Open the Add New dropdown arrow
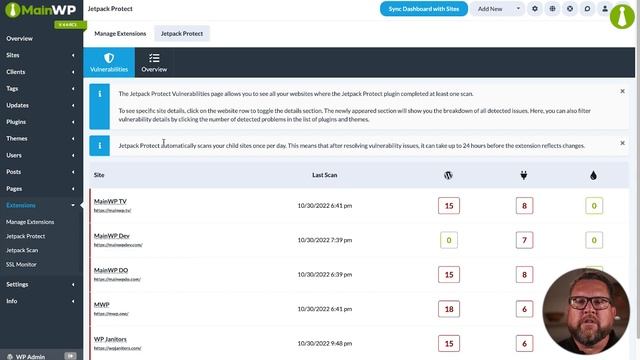 518,9
